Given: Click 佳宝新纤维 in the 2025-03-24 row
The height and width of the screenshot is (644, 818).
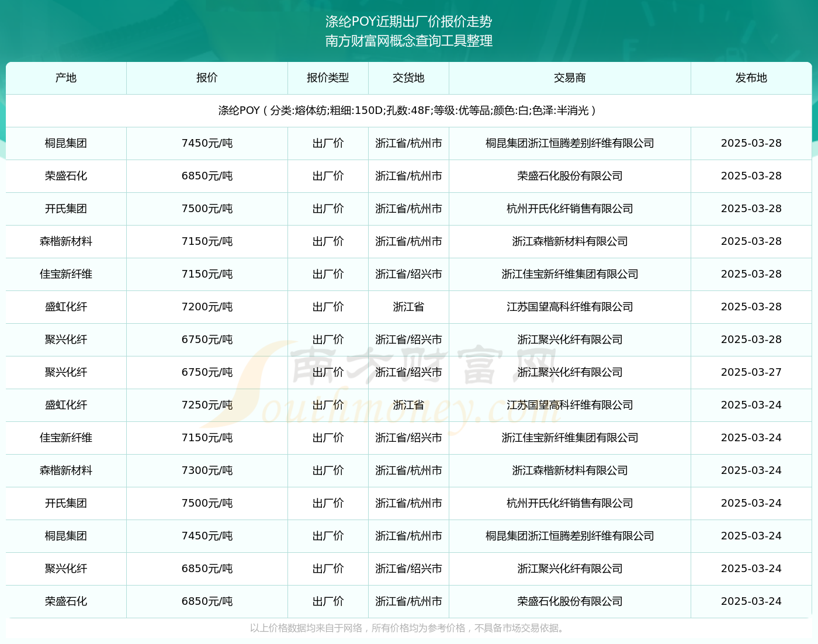Looking at the screenshot, I should (66, 438).
